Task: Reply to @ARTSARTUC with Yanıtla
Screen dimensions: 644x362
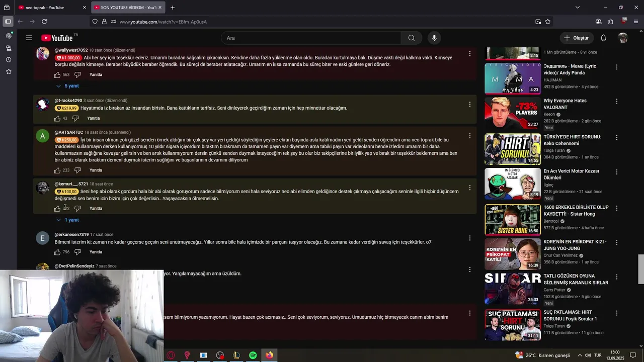Action: 96,170
